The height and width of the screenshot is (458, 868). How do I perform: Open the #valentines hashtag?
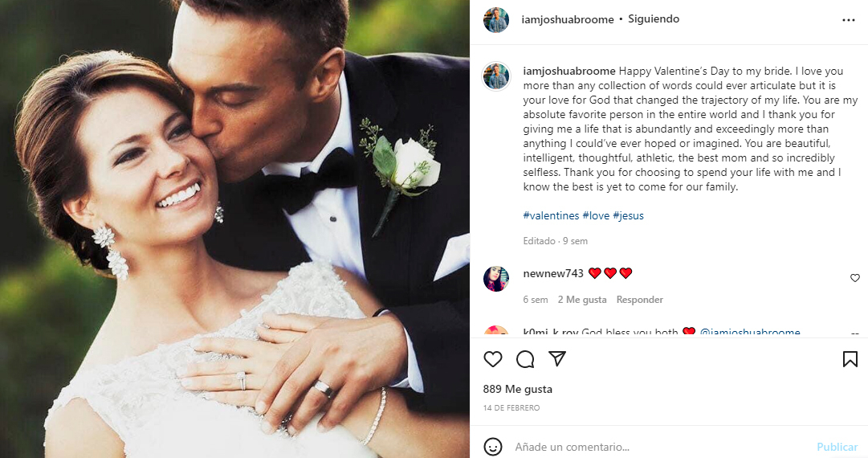(x=551, y=215)
